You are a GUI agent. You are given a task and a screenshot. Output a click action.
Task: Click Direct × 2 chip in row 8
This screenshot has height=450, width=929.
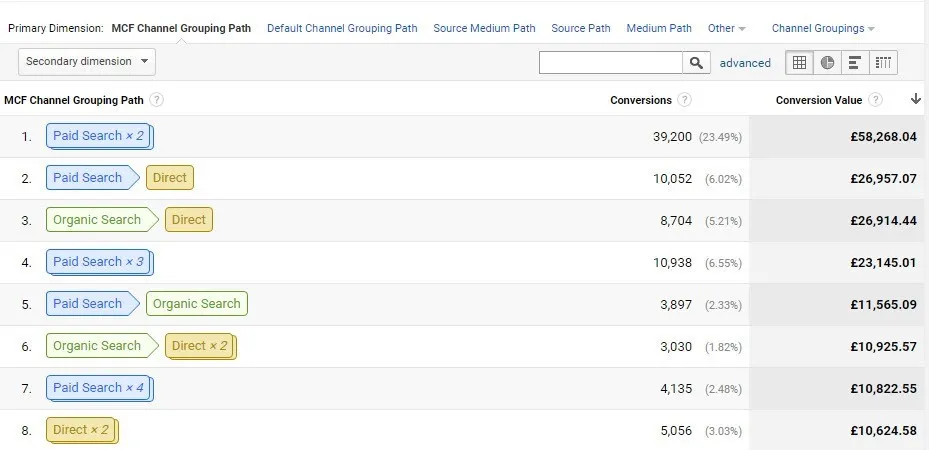tap(82, 430)
